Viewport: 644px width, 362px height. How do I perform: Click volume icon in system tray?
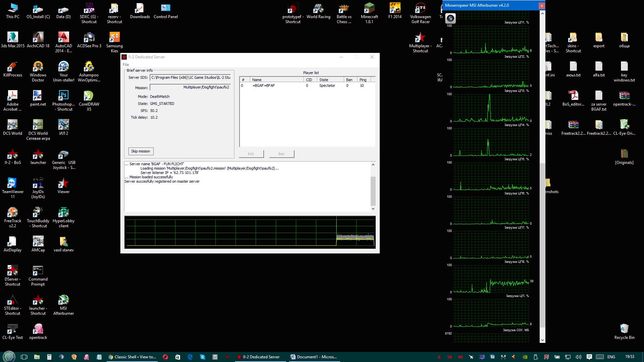tap(578, 357)
